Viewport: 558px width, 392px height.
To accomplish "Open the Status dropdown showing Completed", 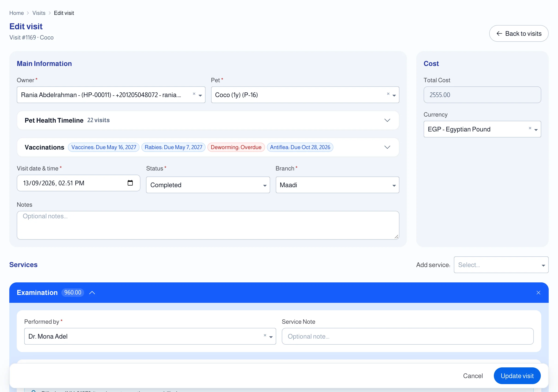I will (x=208, y=185).
